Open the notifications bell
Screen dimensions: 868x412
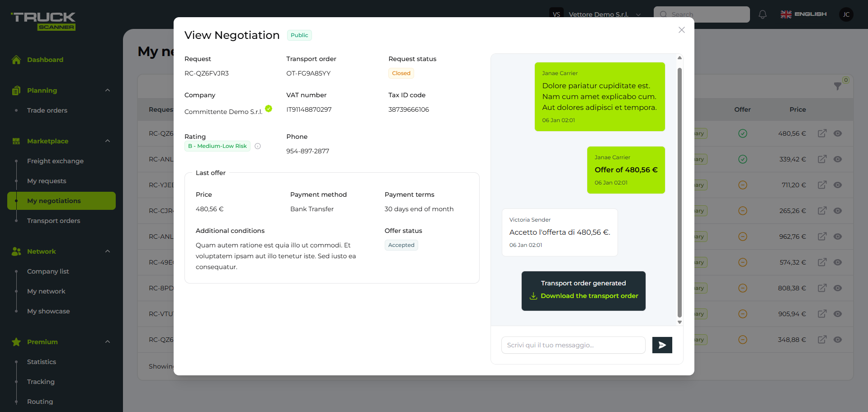pyautogui.click(x=763, y=14)
